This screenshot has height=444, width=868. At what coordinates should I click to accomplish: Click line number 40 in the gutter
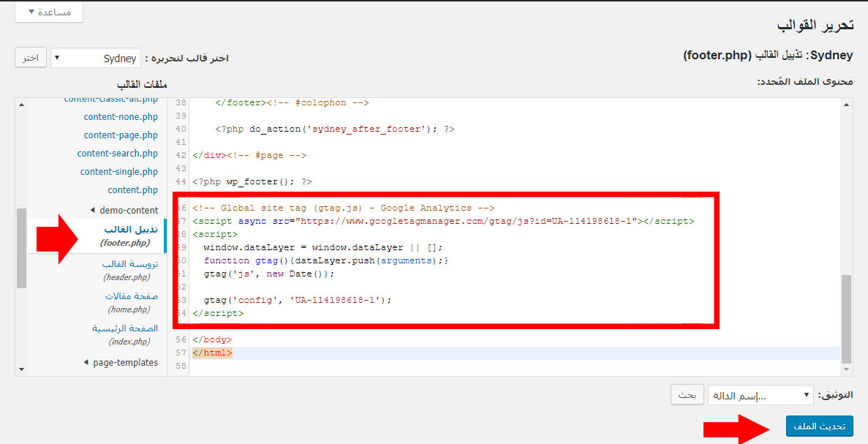[x=181, y=129]
